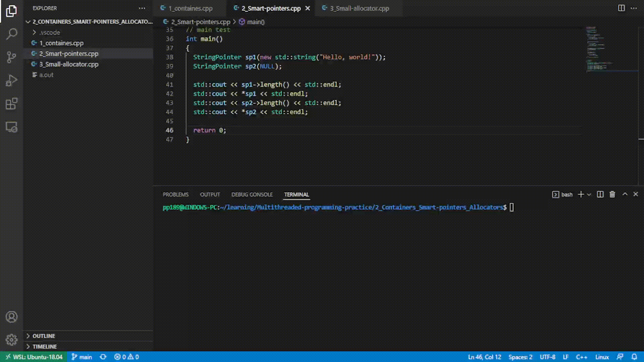This screenshot has height=362, width=644.
Task: Open the Source Control view
Action: pos(11,57)
